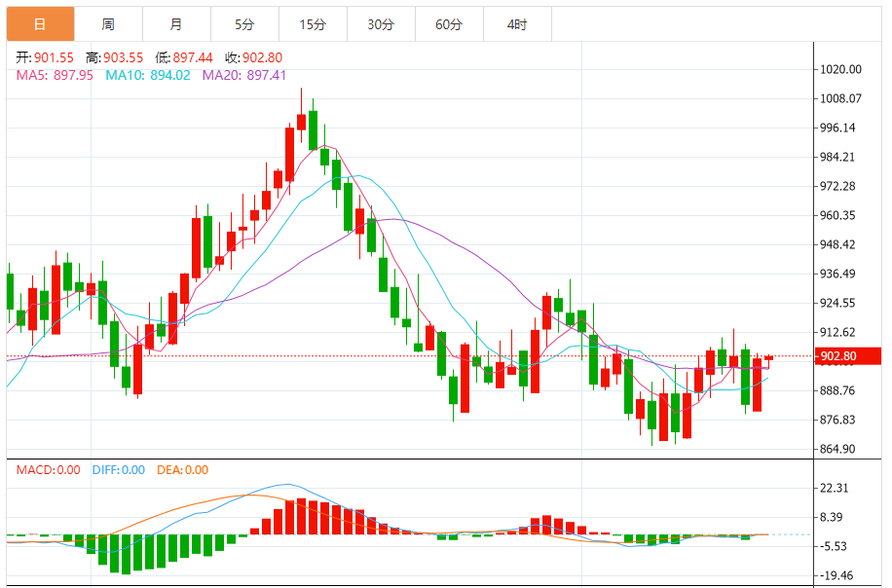The height and width of the screenshot is (588, 892).
Task: Click the 1008.07 price axis label
Action: [840, 98]
